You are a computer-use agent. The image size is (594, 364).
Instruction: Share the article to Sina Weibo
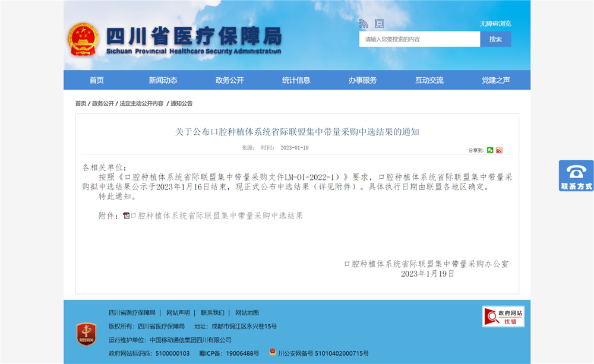pyautogui.click(x=499, y=150)
